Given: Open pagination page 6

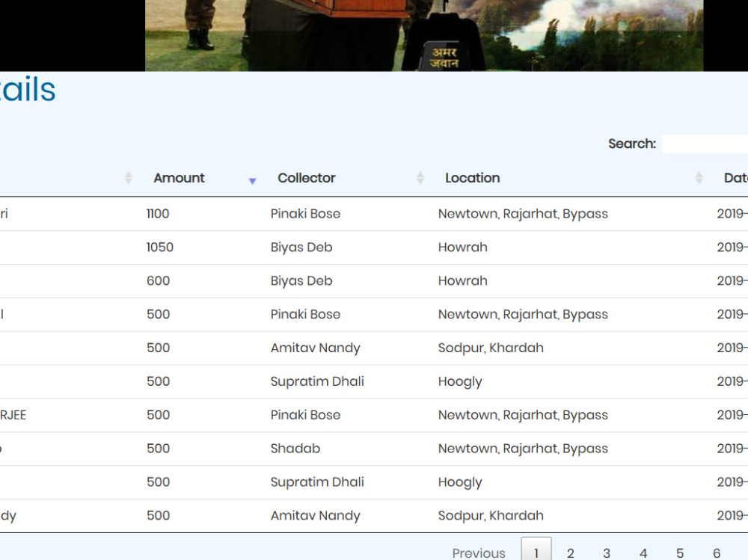Looking at the screenshot, I should (x=717, y=553).
